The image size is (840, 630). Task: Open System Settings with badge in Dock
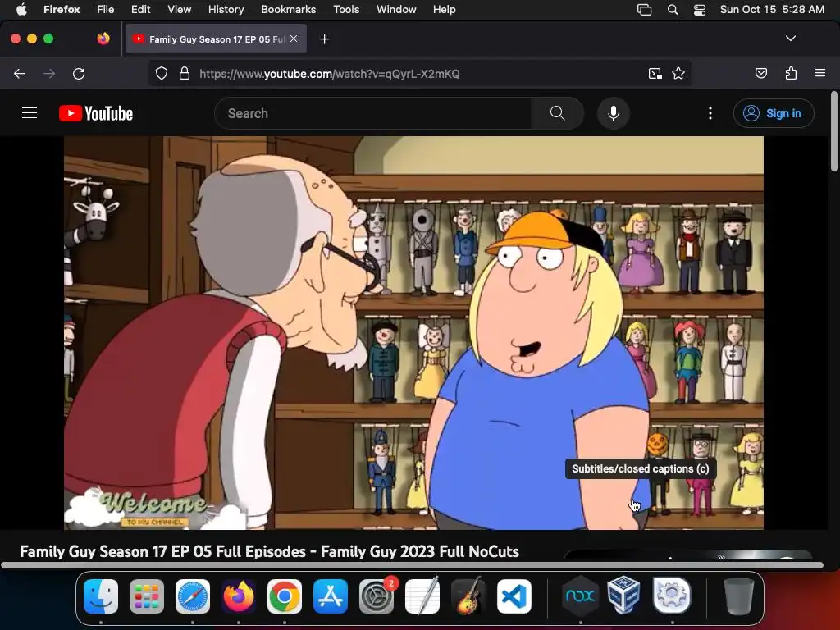click(377, 596)
